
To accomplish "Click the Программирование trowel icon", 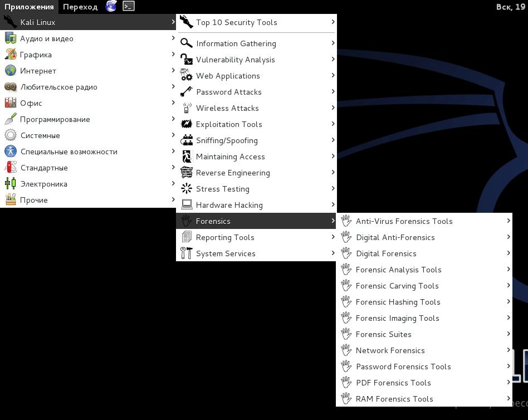I will [11, 119].
